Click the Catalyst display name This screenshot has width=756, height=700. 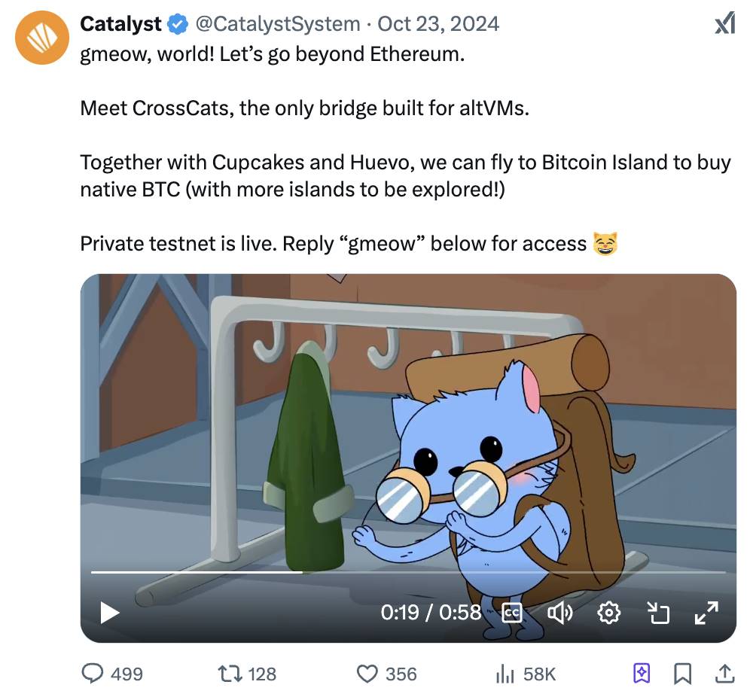tap(120, 24)
